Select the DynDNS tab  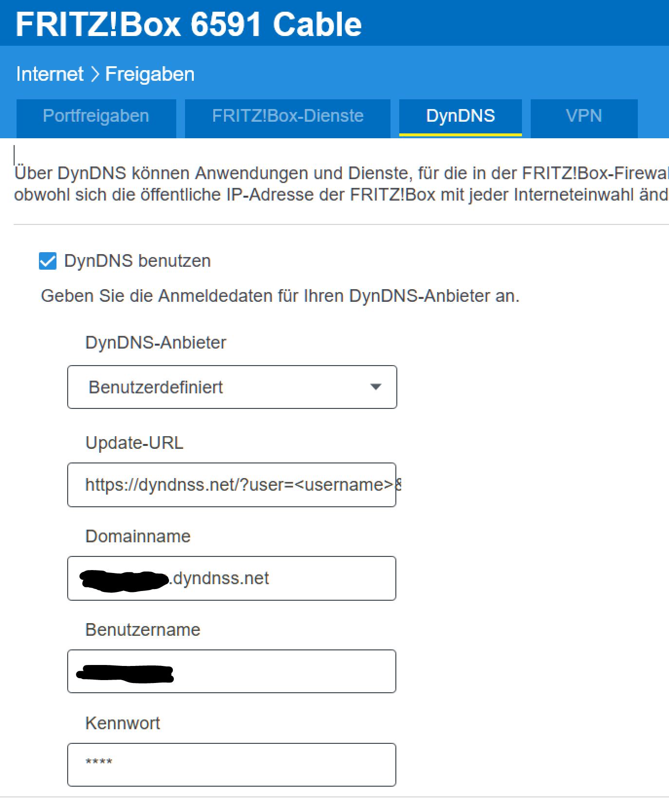[x=461, y=117]
